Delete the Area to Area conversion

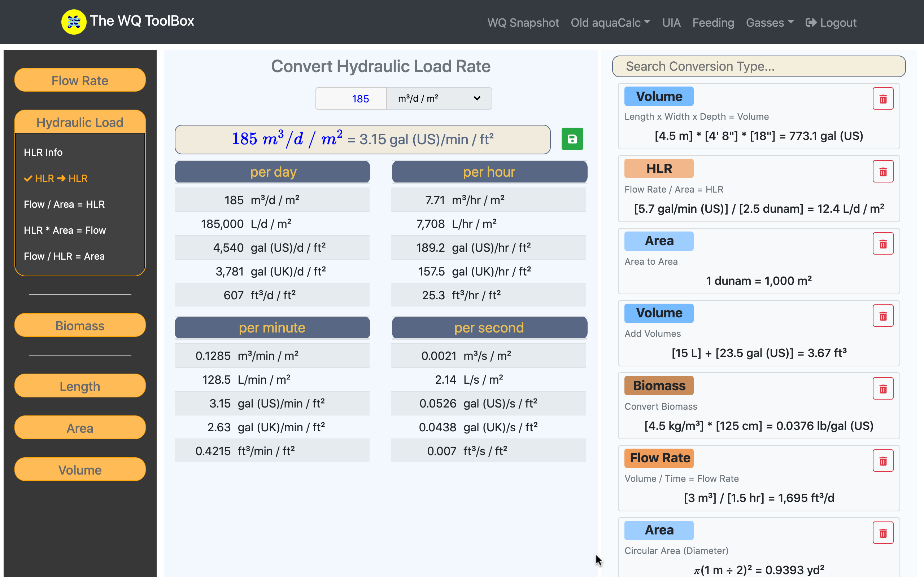click(x=883, y=244)
